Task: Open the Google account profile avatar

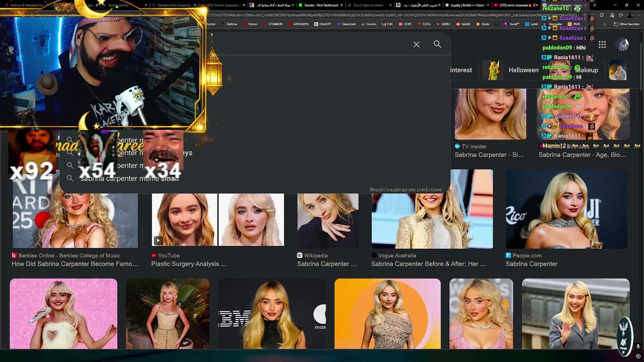Action: [623, 45]
